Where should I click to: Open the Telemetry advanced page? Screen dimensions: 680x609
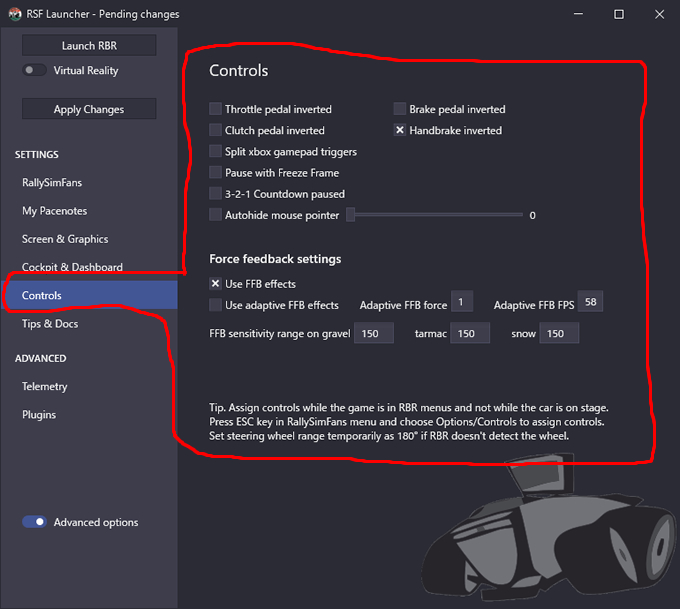(45, 386)
